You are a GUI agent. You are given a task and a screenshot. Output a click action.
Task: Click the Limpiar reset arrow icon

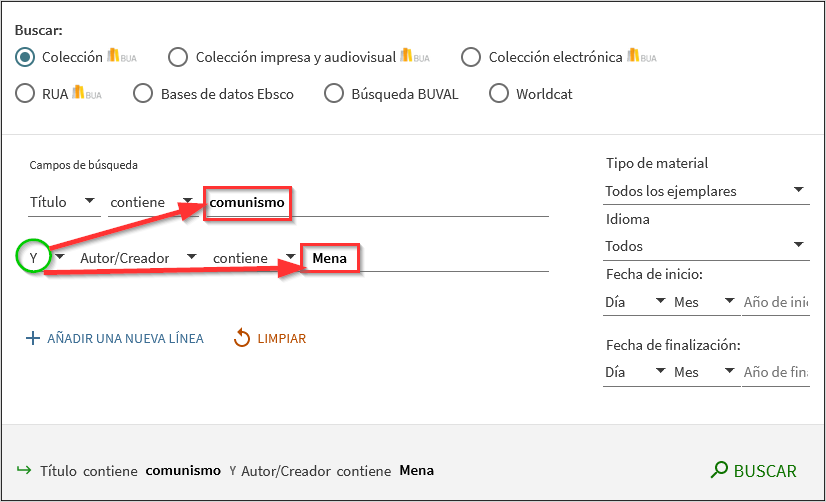click(x=241, y=339)
